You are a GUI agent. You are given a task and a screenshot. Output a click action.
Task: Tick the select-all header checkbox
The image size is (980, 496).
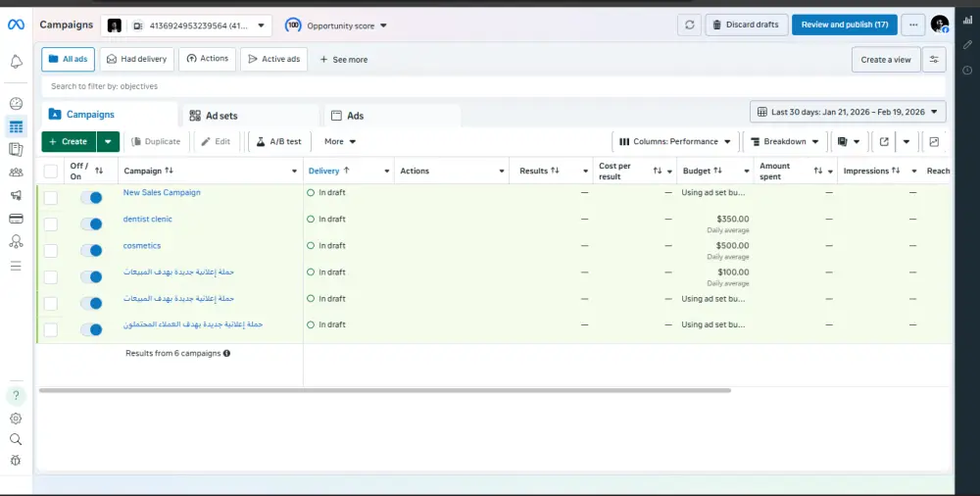51,171
